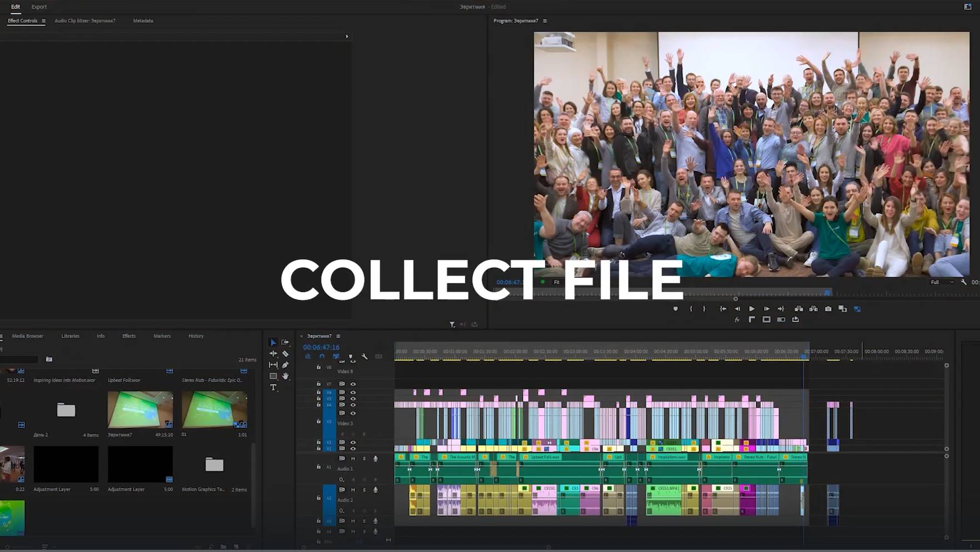Toggle Video 3 track output eye
This screenshot has height=552, width=980.
tap(353, 414)
